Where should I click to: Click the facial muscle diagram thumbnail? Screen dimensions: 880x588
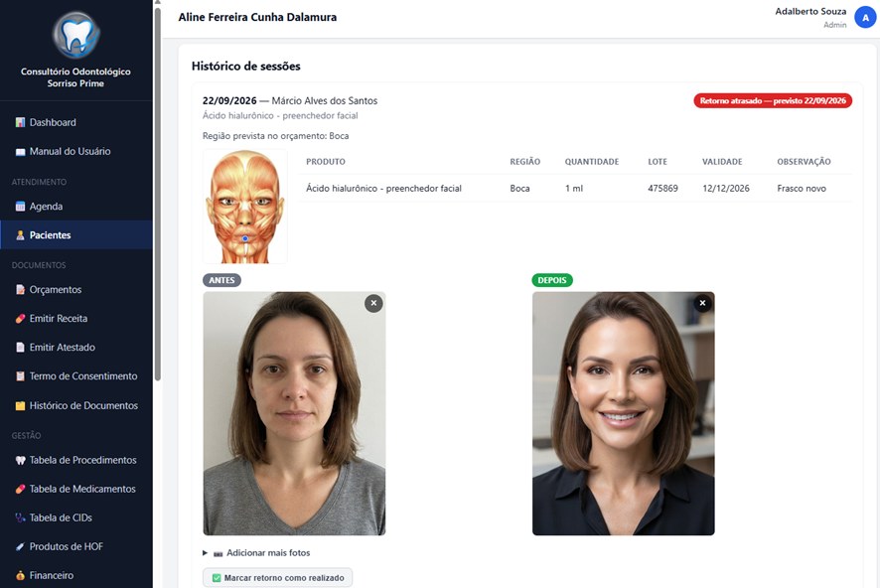(245, 207)
